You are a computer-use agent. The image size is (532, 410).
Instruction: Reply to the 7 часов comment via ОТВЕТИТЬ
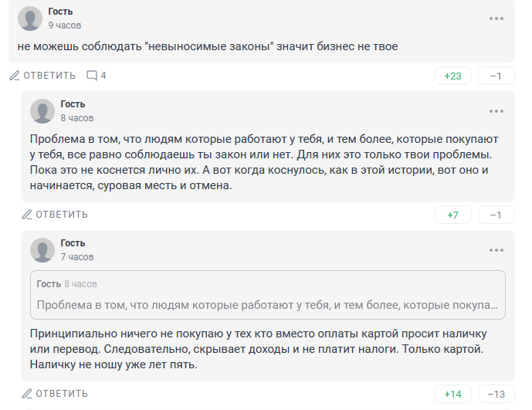(x=55, y=394)
